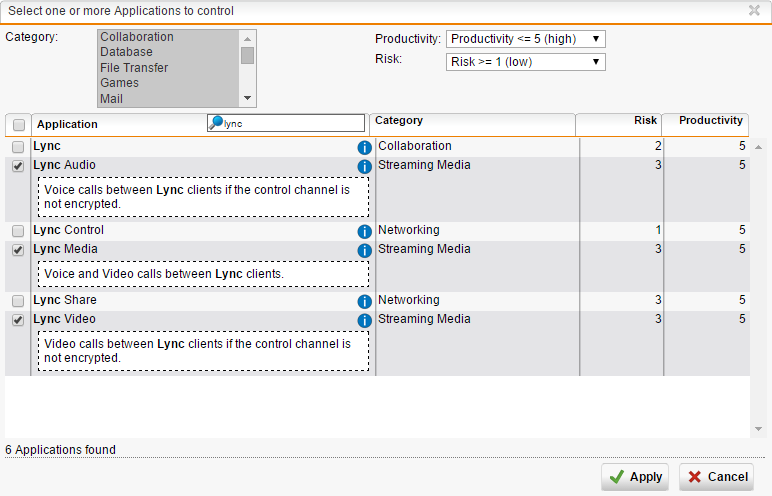Open info icon for Lync Video
Viewport: 772px width, 496px height.
pos(364,321)
